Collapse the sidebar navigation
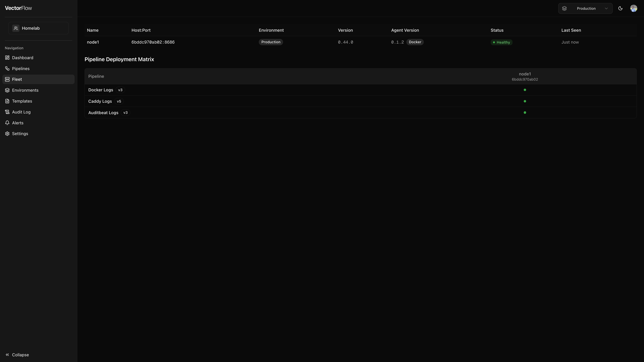 point(17,355)
